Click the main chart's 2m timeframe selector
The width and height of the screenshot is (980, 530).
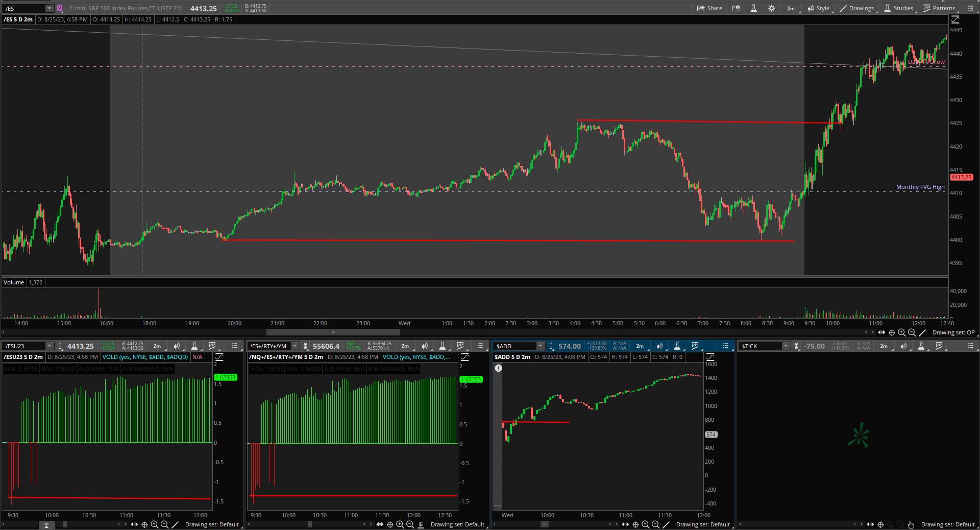click(791, 8)
